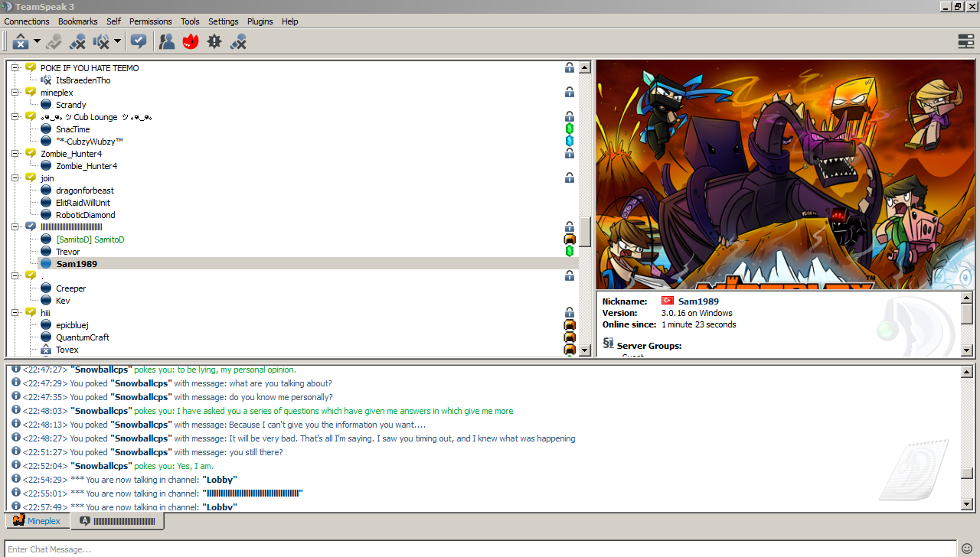Click the Mineplex banner image
The image size is (980, 557).
click(x=786, y=174)
